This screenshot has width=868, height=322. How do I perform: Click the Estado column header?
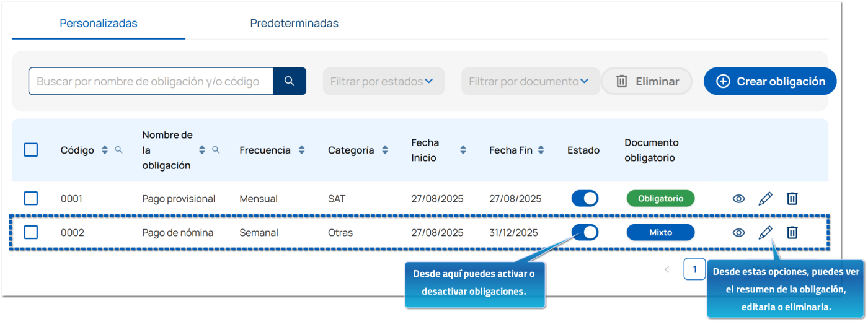point(583,150)
